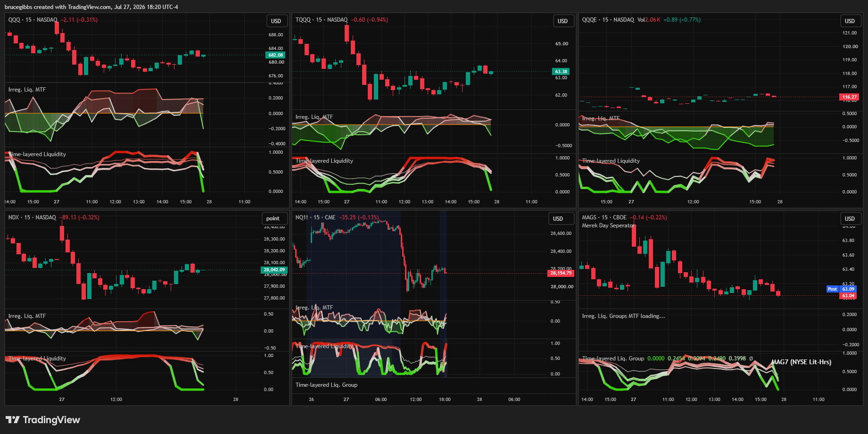
Task: Click Time-layered Liquidity legend on NQ1! chart
Action: click(324, 346)
